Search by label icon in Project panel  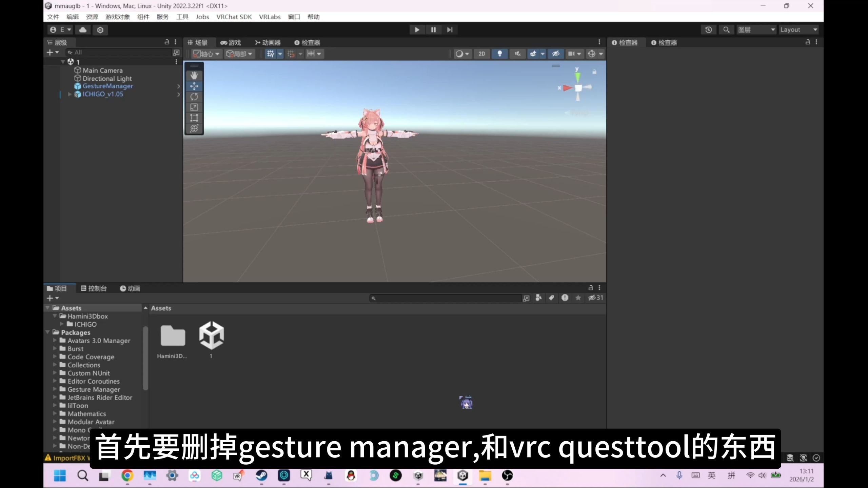[x=552, y=298]
